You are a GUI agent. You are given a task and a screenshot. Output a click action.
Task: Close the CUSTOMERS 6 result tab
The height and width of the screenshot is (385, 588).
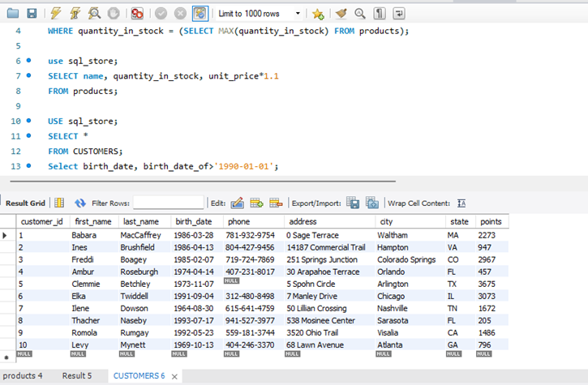[174, 377]
